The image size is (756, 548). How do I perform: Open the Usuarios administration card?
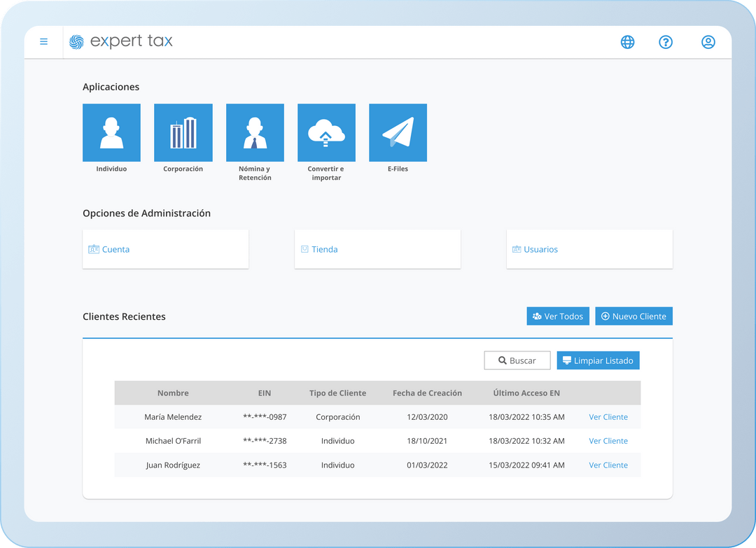click(x=589, y=249)
